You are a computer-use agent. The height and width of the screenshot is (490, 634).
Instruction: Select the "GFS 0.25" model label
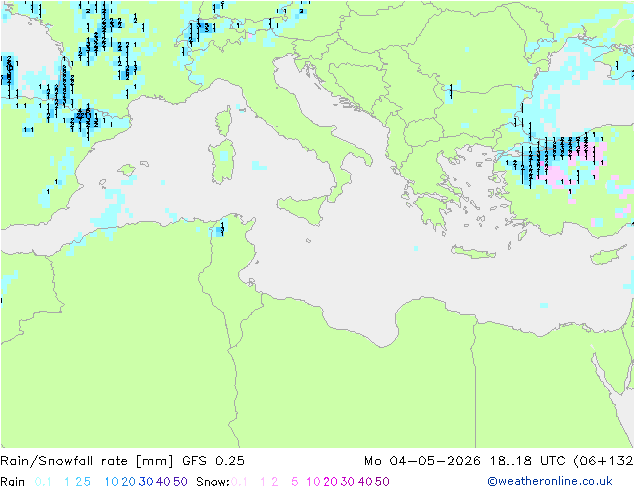[x=213, y=461]
